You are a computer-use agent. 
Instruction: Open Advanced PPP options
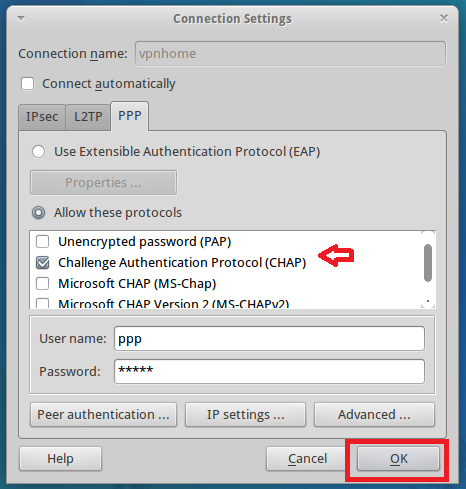click(374, 415)
